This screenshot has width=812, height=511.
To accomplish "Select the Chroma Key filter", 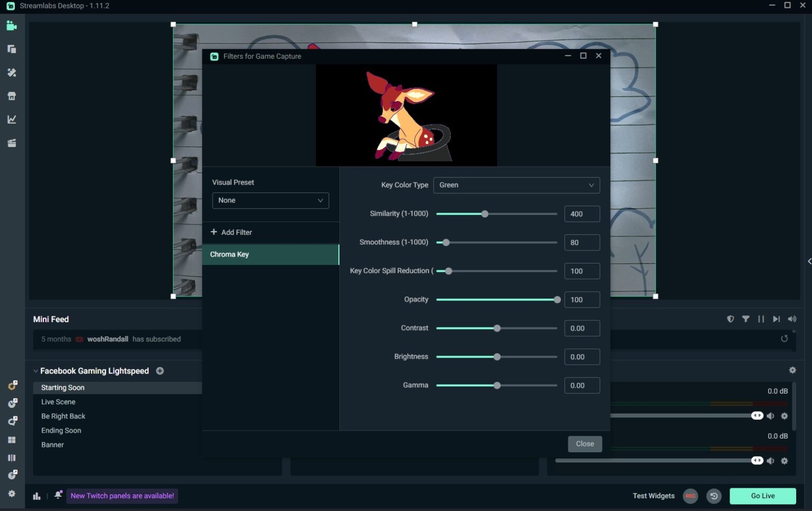I will 229,254.
